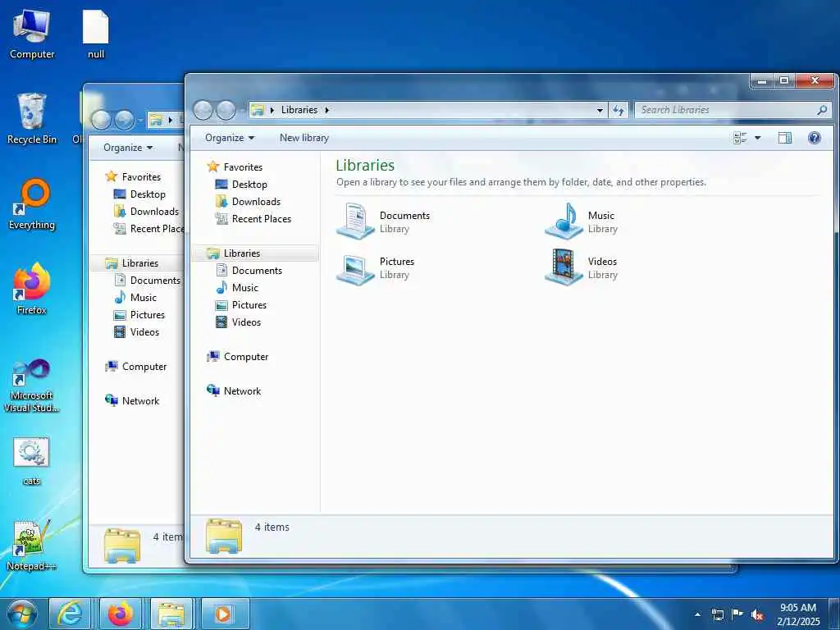
Task: Click the taskbar clock showing 9:05 AM
Action: coord(798,614)
